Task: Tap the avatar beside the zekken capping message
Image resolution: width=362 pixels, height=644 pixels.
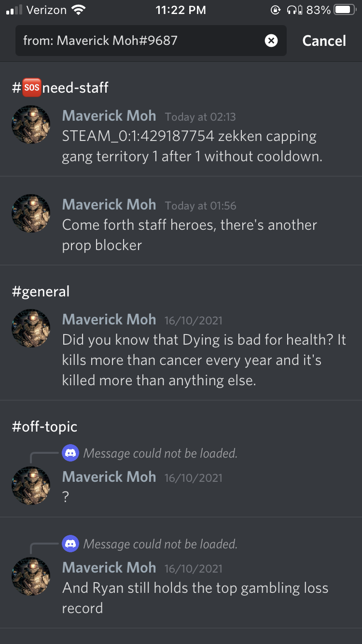Action: (x=31, y=125)
